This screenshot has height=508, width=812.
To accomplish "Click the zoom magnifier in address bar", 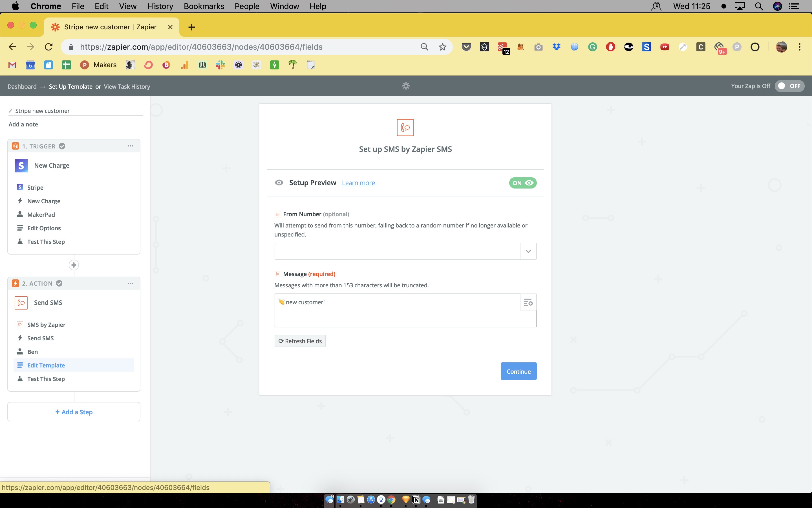I will 424,47.
